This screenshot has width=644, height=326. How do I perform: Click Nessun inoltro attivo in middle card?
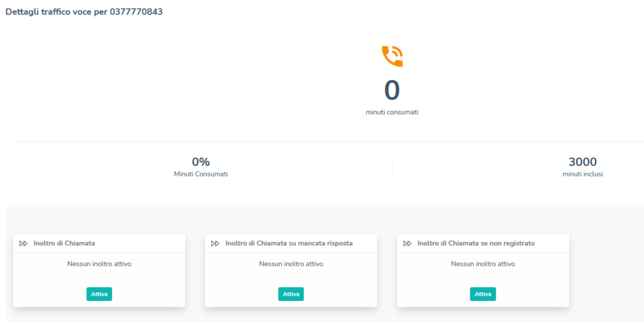pos(291,264)
